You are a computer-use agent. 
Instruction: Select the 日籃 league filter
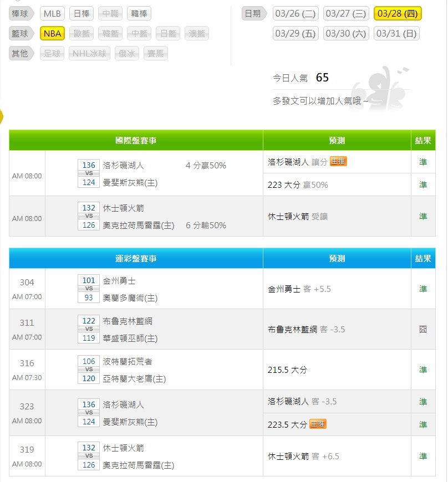tap(168, 33)
